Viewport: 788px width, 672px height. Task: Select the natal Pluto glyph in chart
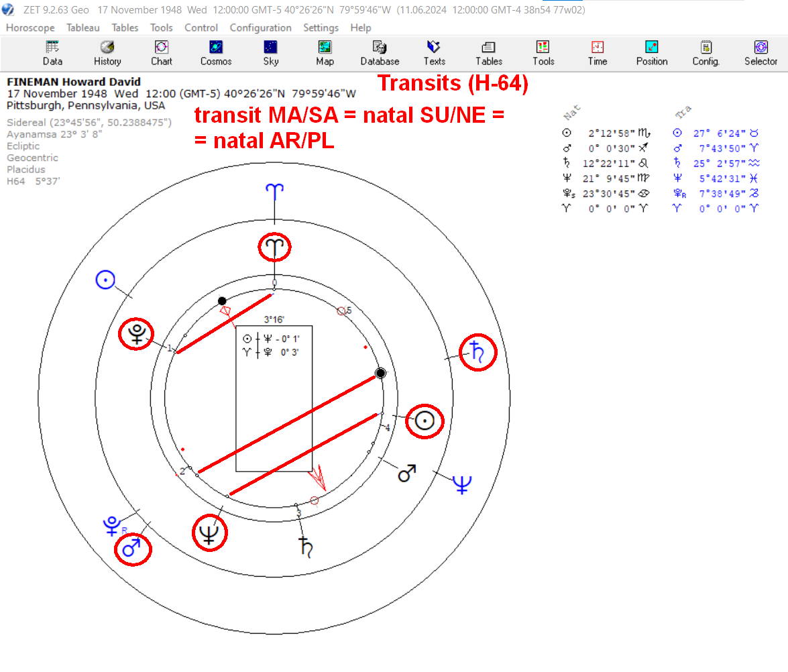pyautogui.click(x=136, y=334)
